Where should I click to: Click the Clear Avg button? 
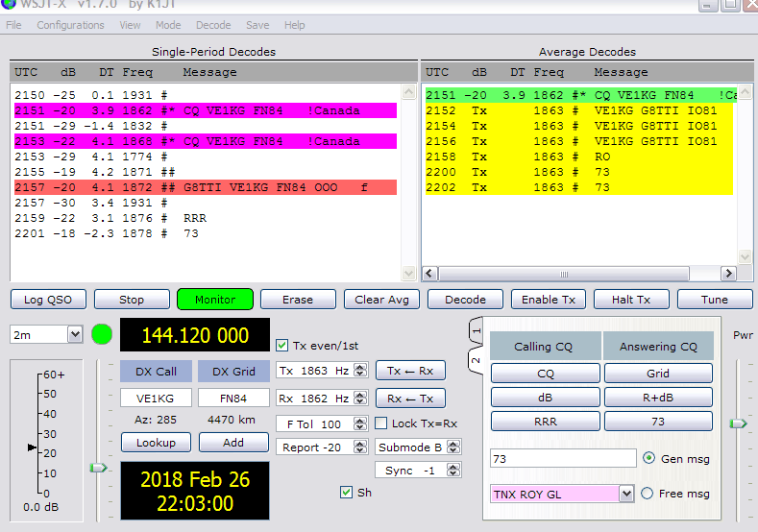382,300
